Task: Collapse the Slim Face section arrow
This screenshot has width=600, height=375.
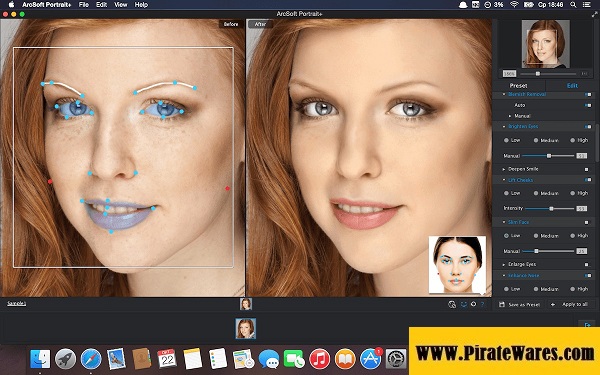Action: click(504, 222)
